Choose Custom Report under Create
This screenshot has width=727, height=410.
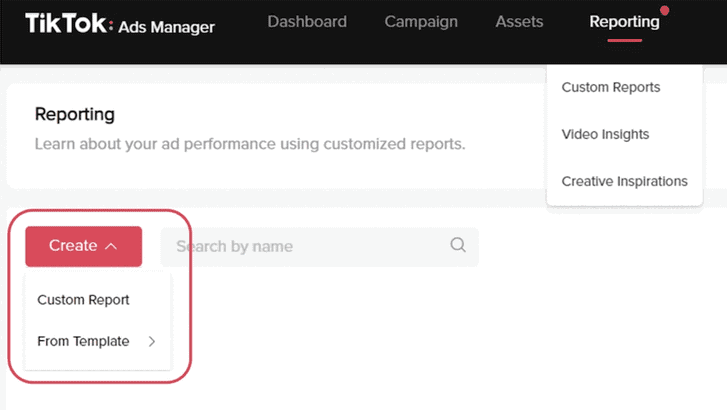point(83,300)
